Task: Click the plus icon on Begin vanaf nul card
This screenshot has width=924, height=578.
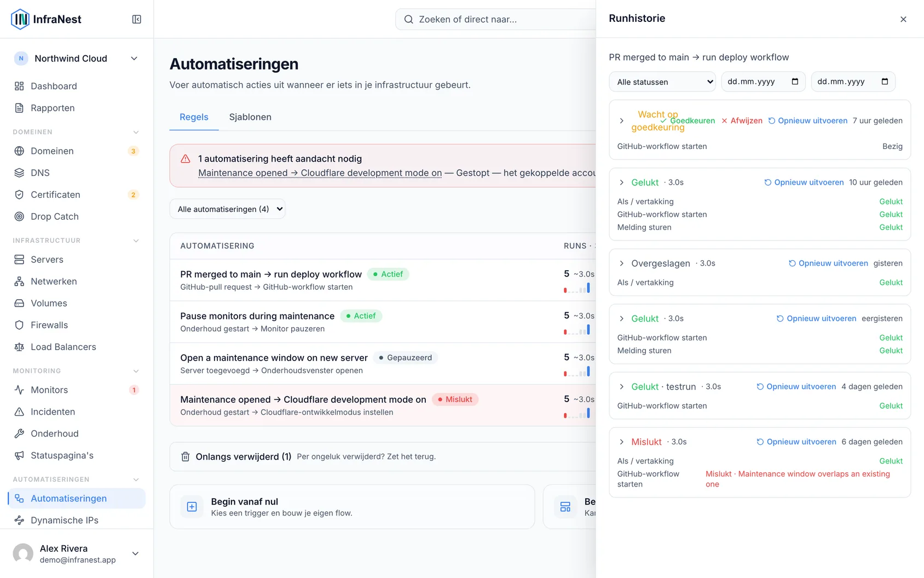Action: pyautogui.click(x=192, y=507)
